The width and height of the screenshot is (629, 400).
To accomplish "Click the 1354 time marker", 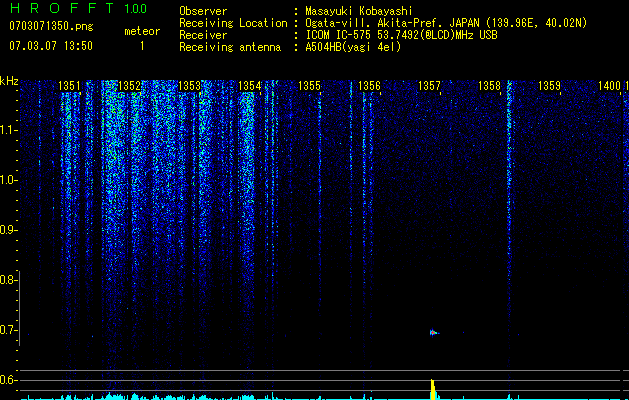I will pos(250,86).
